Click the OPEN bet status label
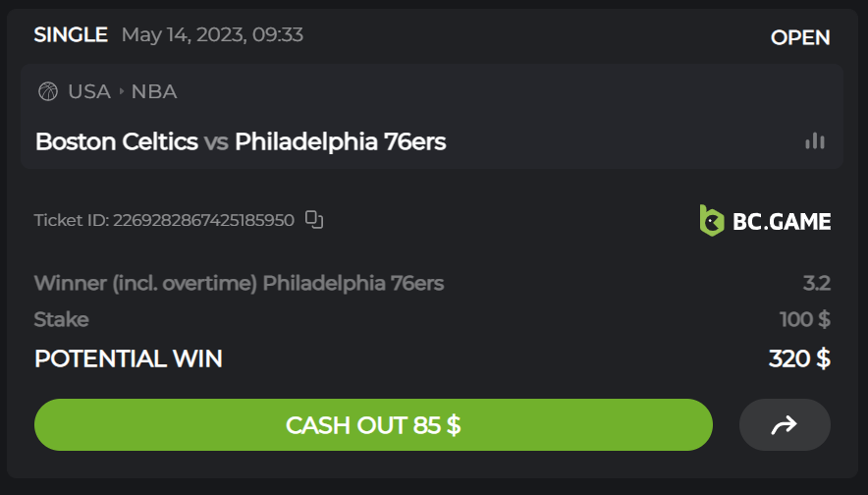This screenshot has width=868, height=495. click(800, 37)
